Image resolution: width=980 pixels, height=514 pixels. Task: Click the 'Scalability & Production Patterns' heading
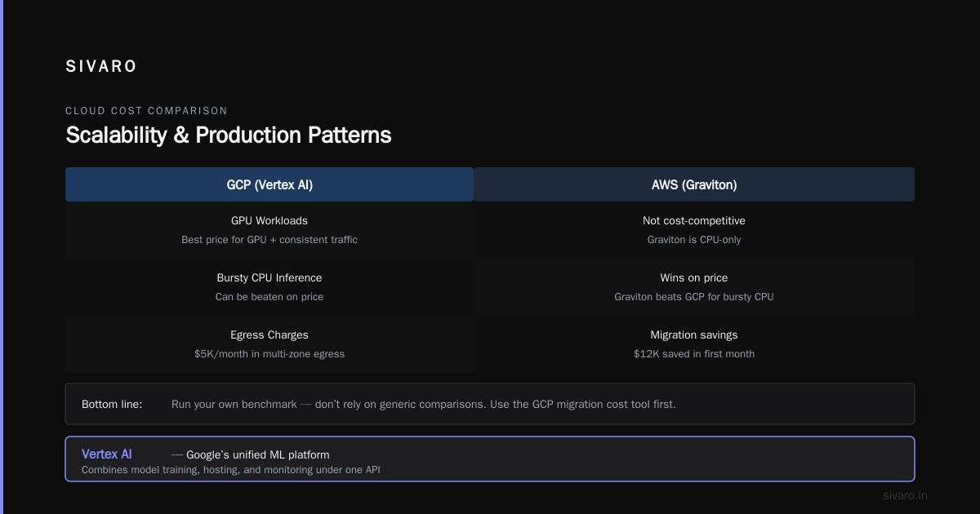point(229,135)
